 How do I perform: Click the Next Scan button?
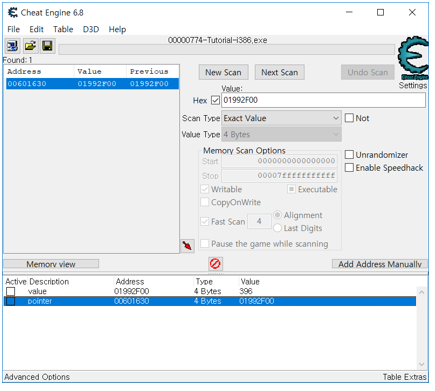pyautogui.click(x=280, y=72)
